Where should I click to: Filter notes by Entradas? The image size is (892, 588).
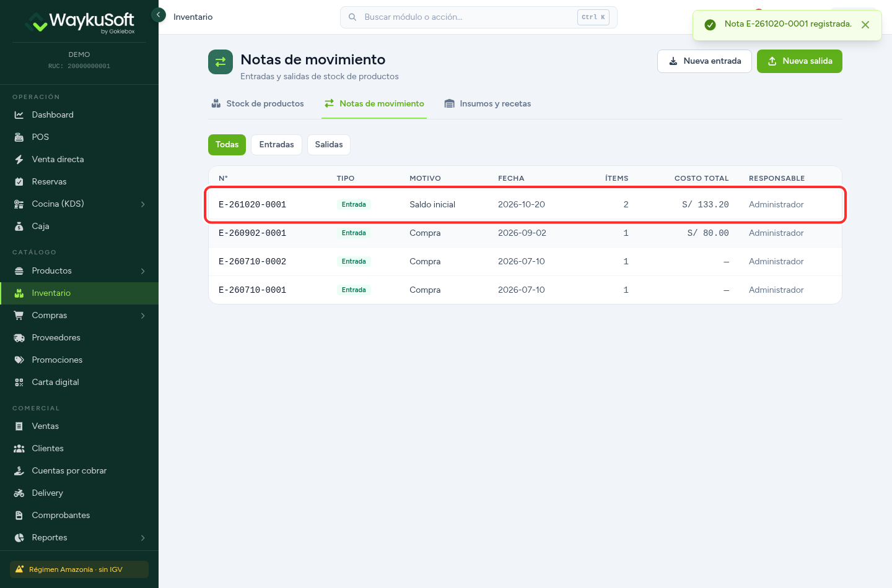[276, 145]
